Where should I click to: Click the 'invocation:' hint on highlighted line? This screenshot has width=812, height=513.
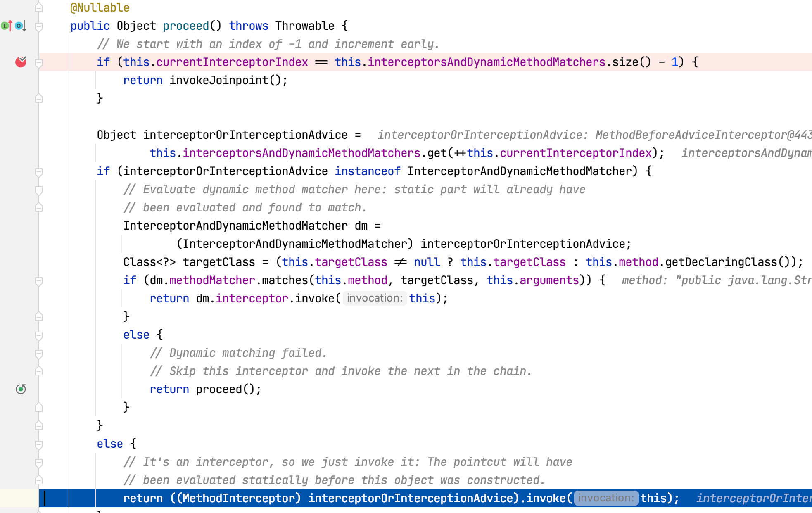pyautogui.click(x=605, y=498)
